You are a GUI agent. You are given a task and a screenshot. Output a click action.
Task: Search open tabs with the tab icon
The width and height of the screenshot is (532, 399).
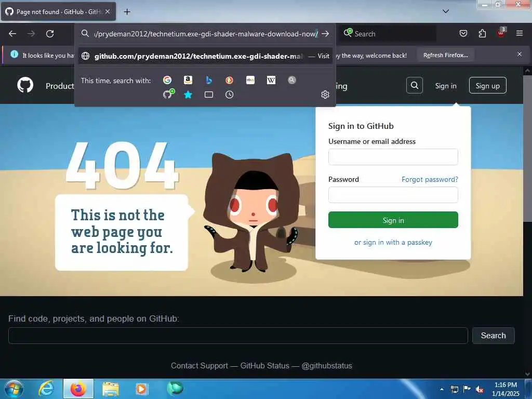point(209,95)
